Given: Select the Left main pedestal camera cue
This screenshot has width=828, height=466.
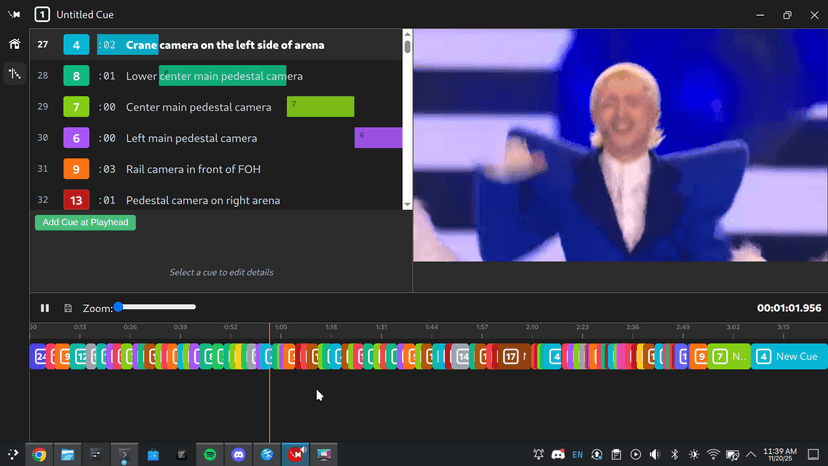Looking at the screenshot, I should point(191,138).
